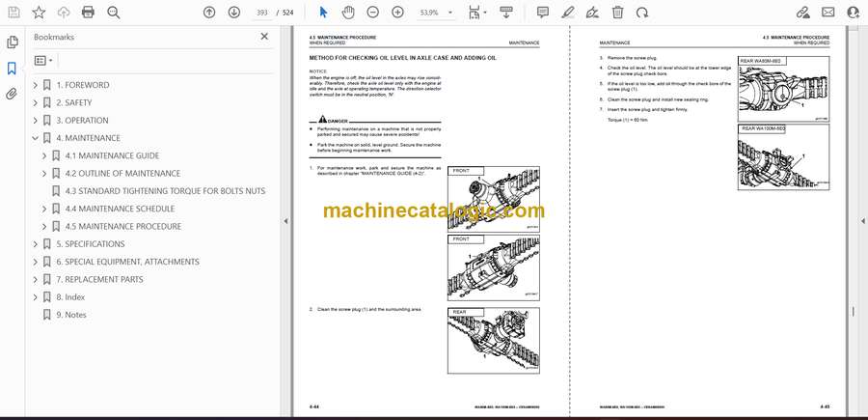Expand the 3. OPERATION bookmark
The height and width of the screenshot is (420, 868).
point(36,121)
